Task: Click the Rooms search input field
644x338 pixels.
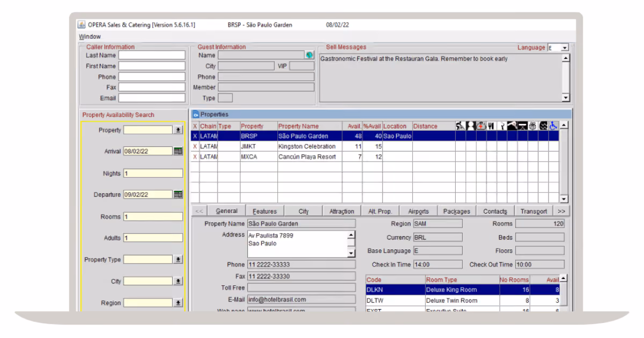Action: [153, 217]
